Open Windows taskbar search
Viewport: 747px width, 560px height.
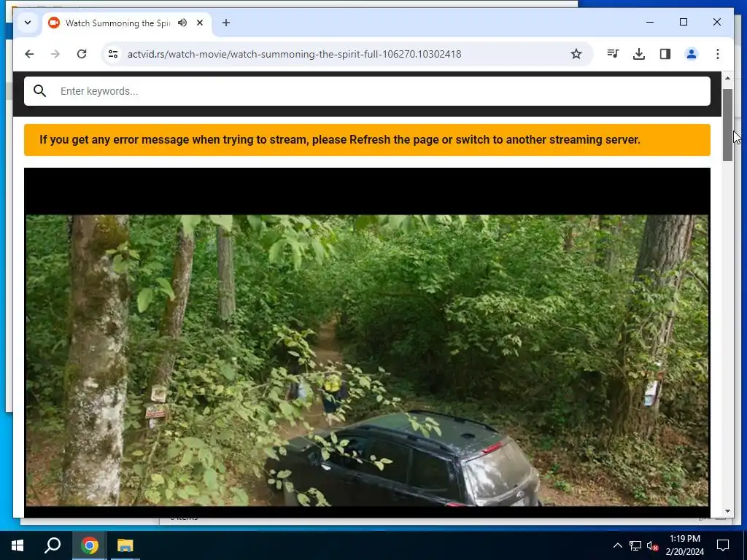(53, 545)
